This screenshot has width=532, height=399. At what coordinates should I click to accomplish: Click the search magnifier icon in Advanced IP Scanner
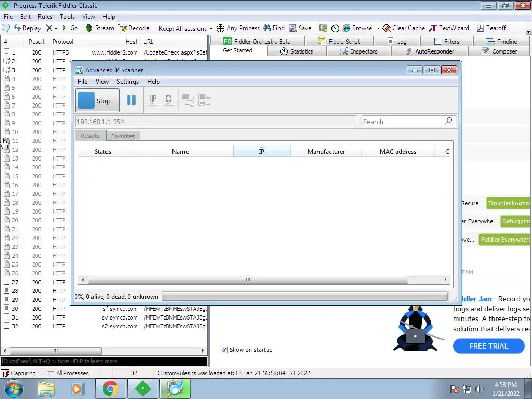pyautogui.click(x=448, y=121)
